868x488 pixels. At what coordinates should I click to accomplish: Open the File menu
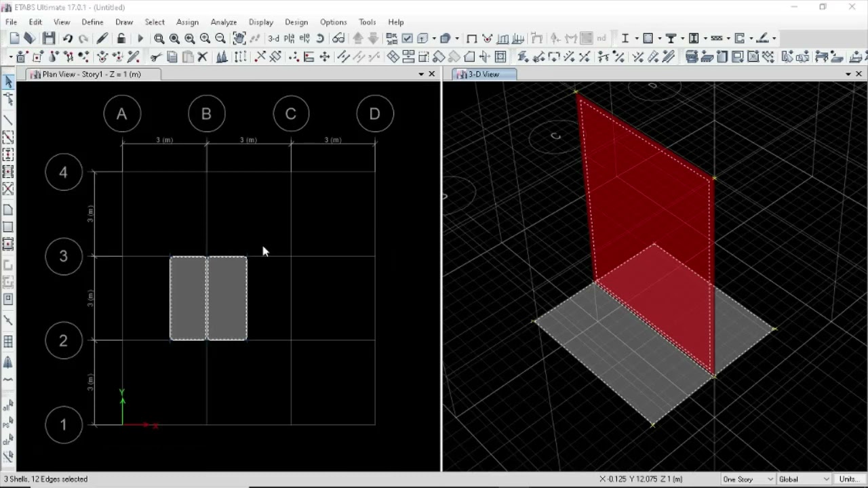coord(12,22)
